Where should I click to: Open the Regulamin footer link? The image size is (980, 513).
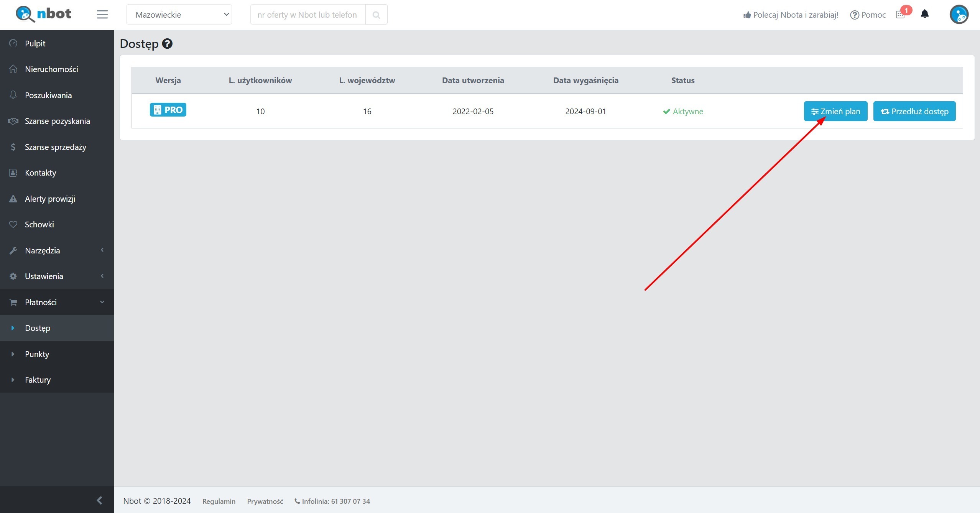pyautogui.click(x=219, y=501)
